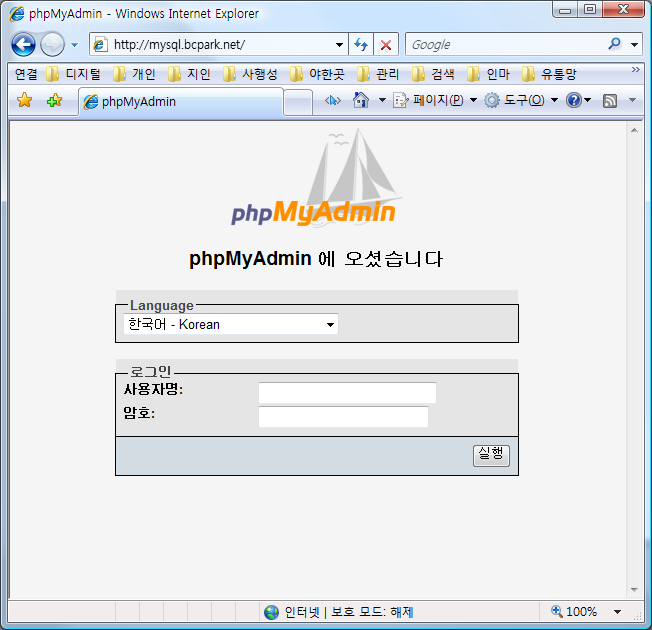Click the browser Forward arrow button
Viewport: 652px width, 630px height.
52,44
